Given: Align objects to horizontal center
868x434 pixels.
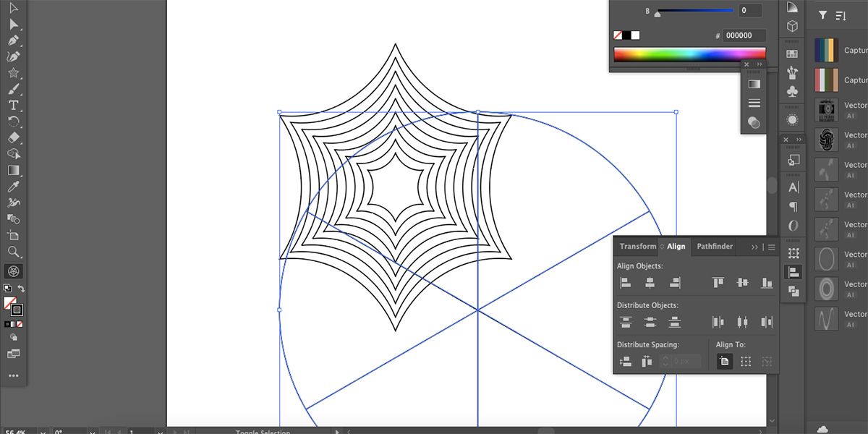Looking at the screenshot, I should (x=650, y=283).
